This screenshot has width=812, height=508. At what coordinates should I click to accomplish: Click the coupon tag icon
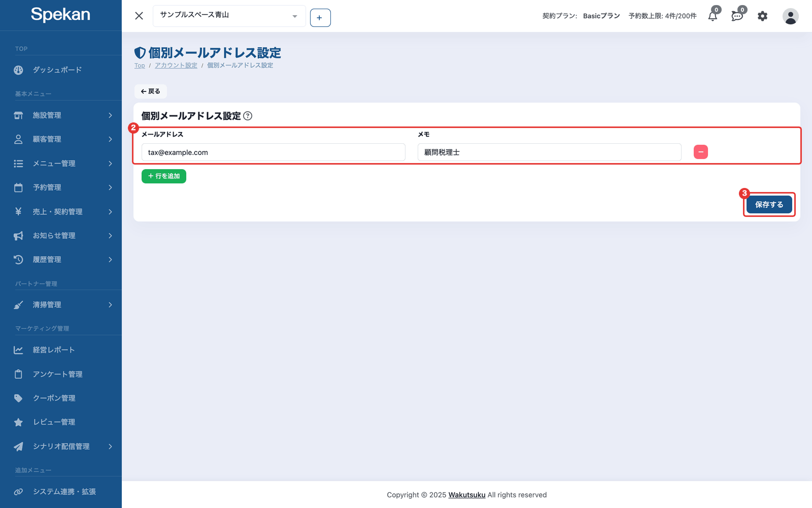(x=18, y=398)
